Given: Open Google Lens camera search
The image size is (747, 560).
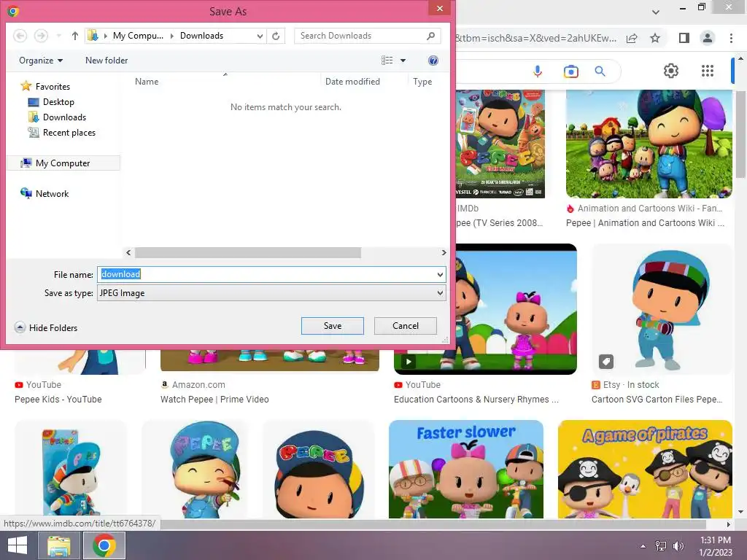Looking at the screenshot, I should coord(570,71).
